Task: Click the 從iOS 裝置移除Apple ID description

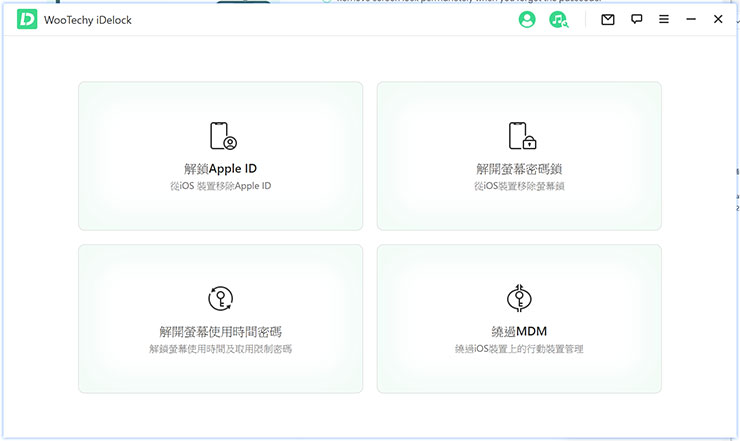Action: (221, 187)
